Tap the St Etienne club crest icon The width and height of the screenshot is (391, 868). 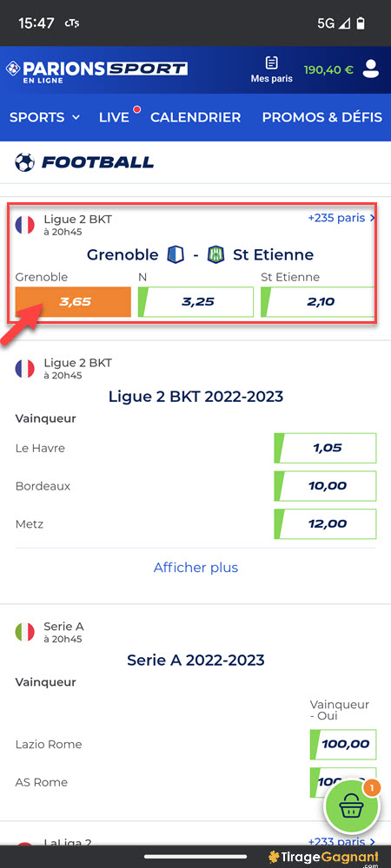click(x=216, y=254)
